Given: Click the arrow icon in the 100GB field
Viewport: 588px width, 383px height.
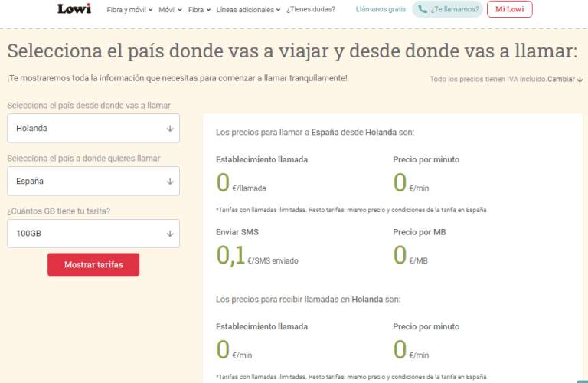Looking at the screenshot, I should pyautogui.click(x=170, y=234).
